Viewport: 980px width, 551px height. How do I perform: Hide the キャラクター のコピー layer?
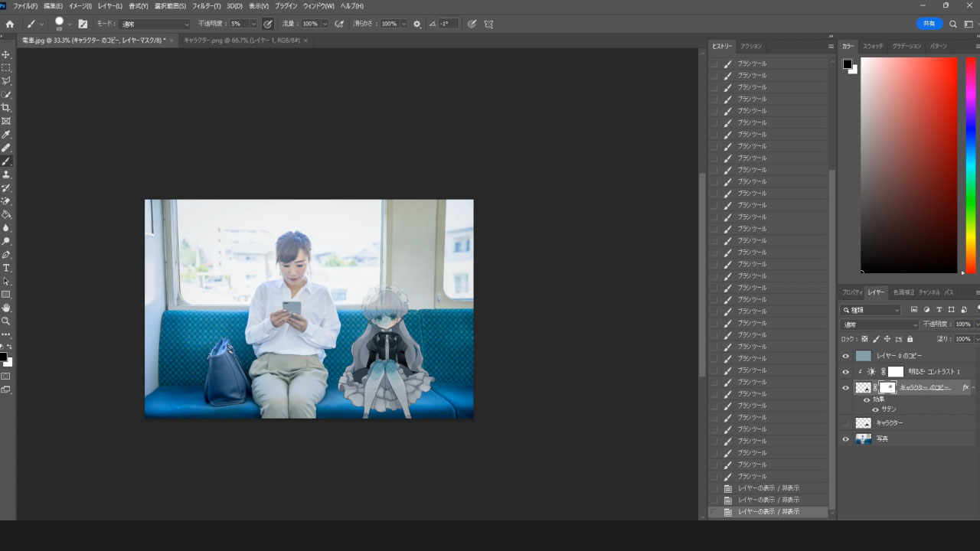click(x=846, y=388)
